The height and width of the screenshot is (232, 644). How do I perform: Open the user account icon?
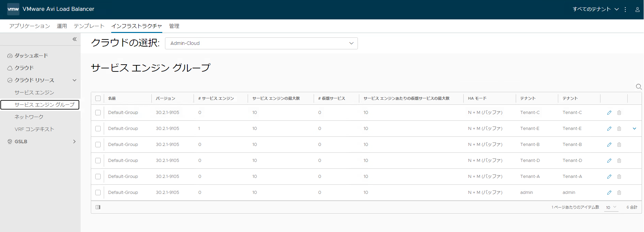[x=637, y=10]
